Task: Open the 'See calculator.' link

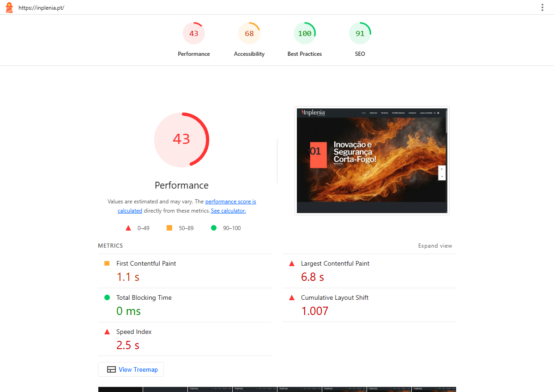Action: pos(229,211)
